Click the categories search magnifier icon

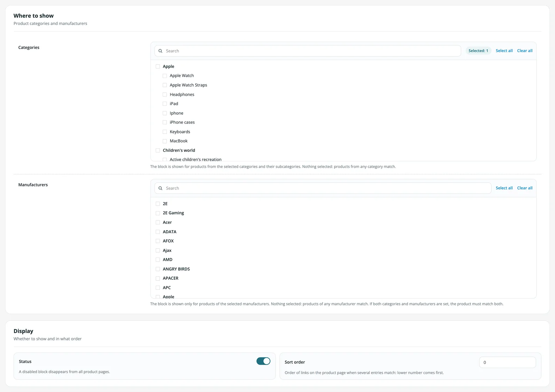160,51
